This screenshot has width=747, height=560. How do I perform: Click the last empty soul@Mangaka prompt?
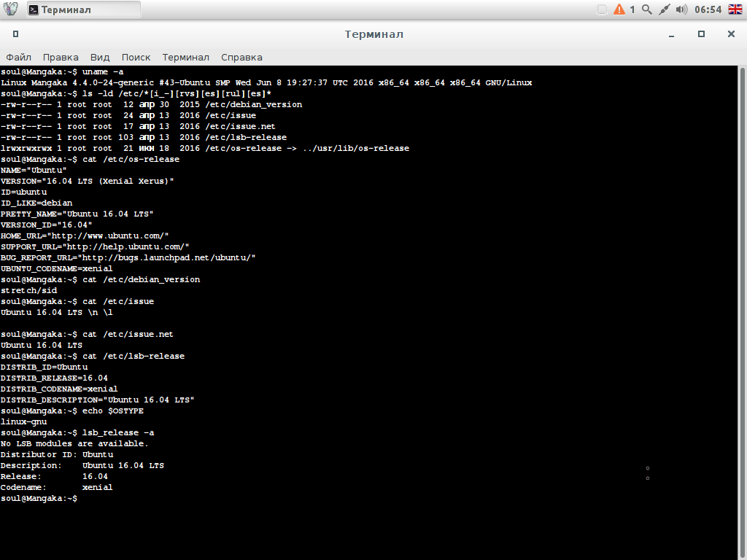pos(39,499)
